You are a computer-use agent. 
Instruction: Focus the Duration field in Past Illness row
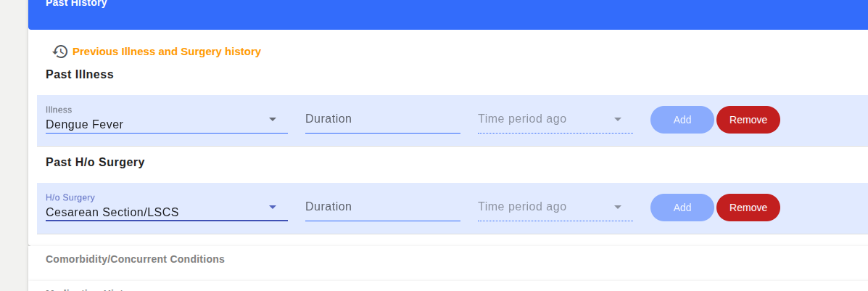coord(383,119)
